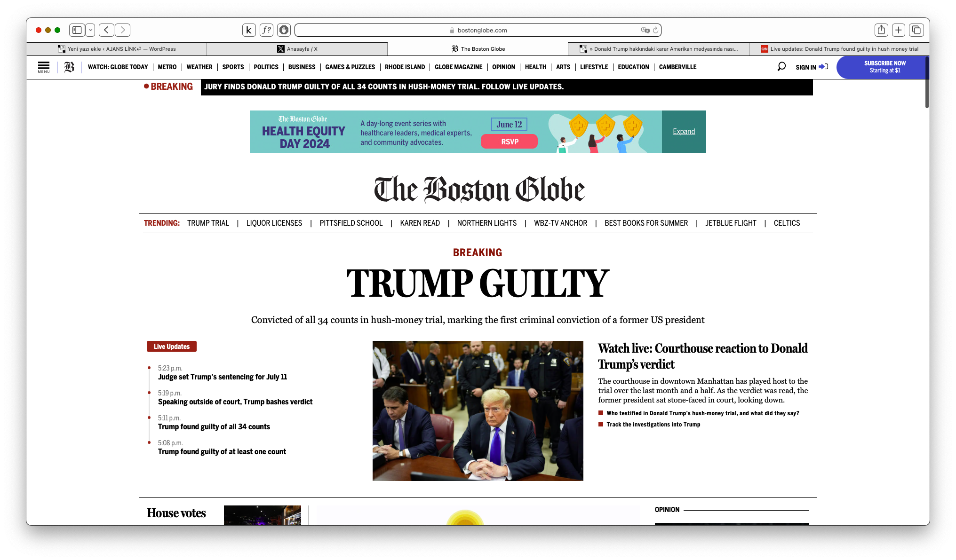Open Boston Globe hamburger menu

coord(44,67)
